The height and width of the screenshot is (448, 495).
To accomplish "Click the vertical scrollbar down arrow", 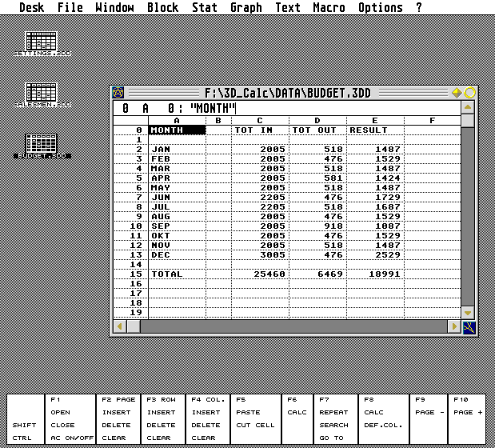I will coord(468,312).
